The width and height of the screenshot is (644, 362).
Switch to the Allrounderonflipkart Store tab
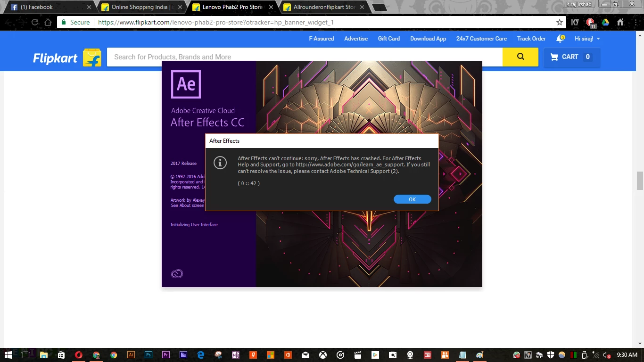tap(324, 7)
